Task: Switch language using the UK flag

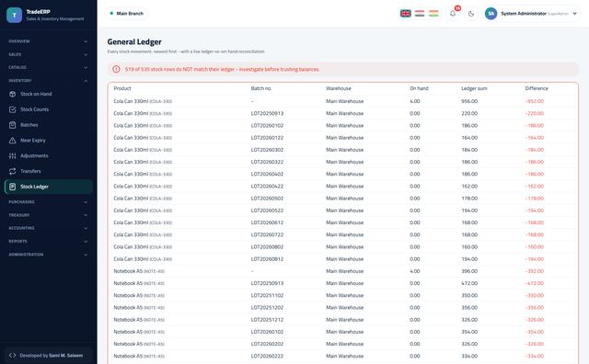Action: [x=405, y=14]
